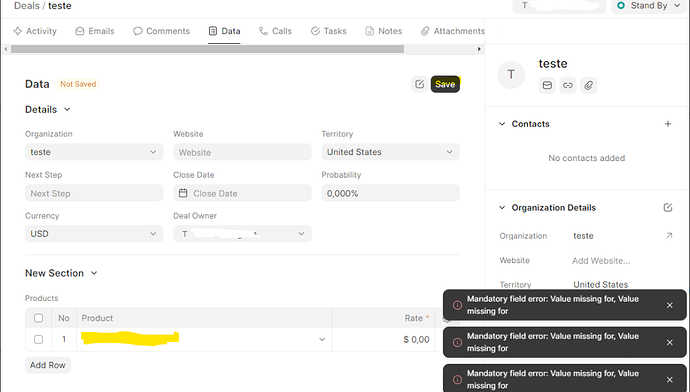This screenshot has height=392, width=690.
Task: Click the Add Row button
Action: [48, 365]
